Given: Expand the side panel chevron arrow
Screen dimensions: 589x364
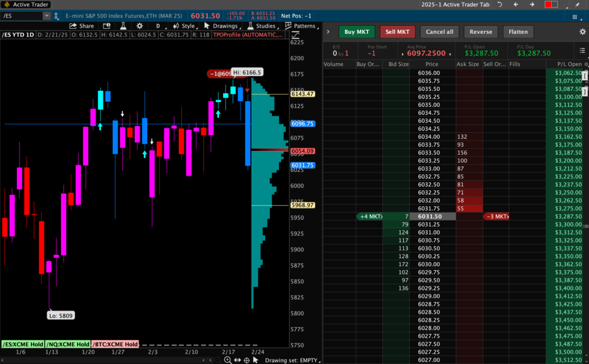Looking at the screenshot, I should (328, 32).
